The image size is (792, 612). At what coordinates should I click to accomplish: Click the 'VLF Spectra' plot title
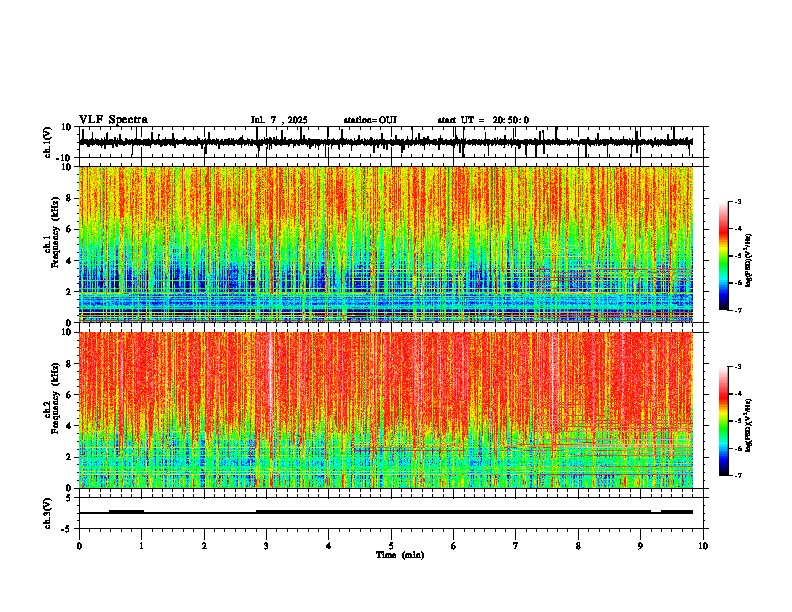113,120
